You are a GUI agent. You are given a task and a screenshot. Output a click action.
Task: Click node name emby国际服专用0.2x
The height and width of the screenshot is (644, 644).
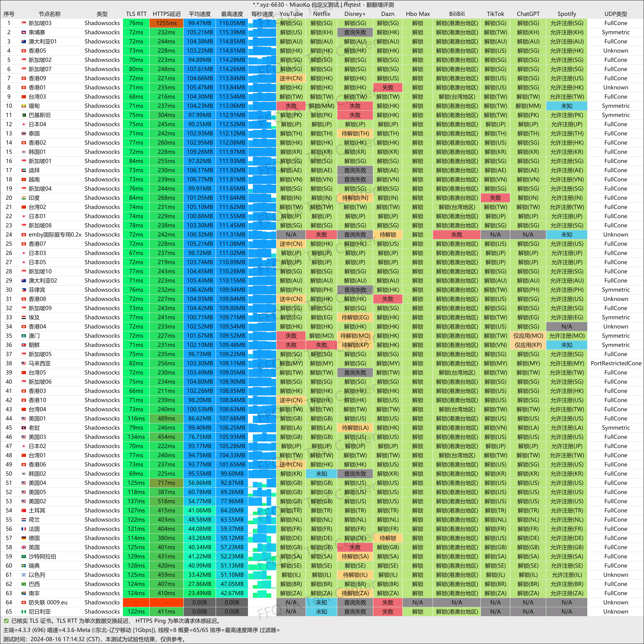pos(55,234)
